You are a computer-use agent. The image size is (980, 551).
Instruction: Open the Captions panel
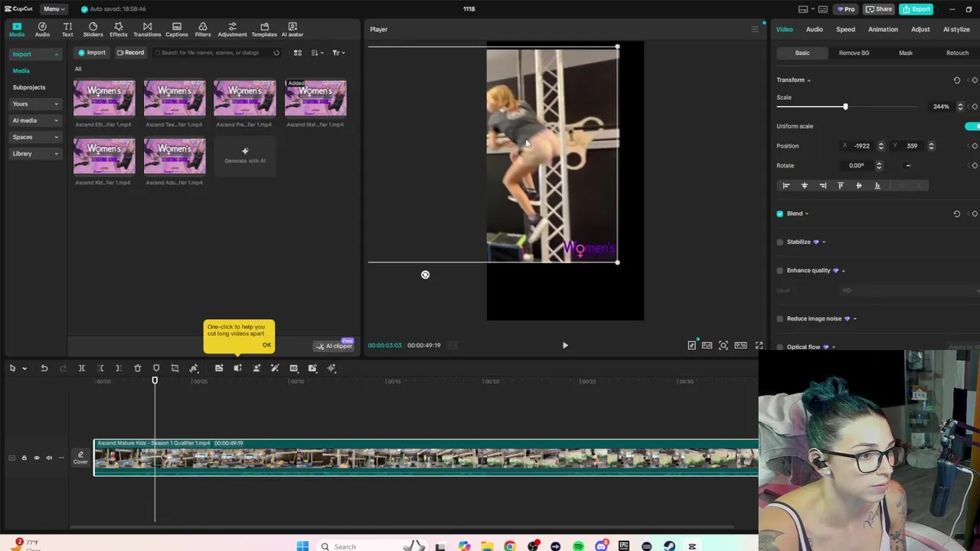point(176,30)
